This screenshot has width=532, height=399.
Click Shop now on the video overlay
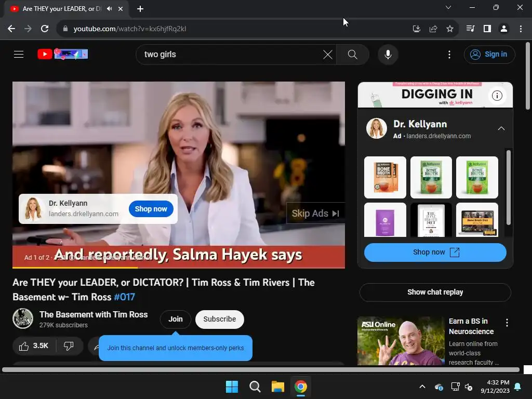coord(151,209)
